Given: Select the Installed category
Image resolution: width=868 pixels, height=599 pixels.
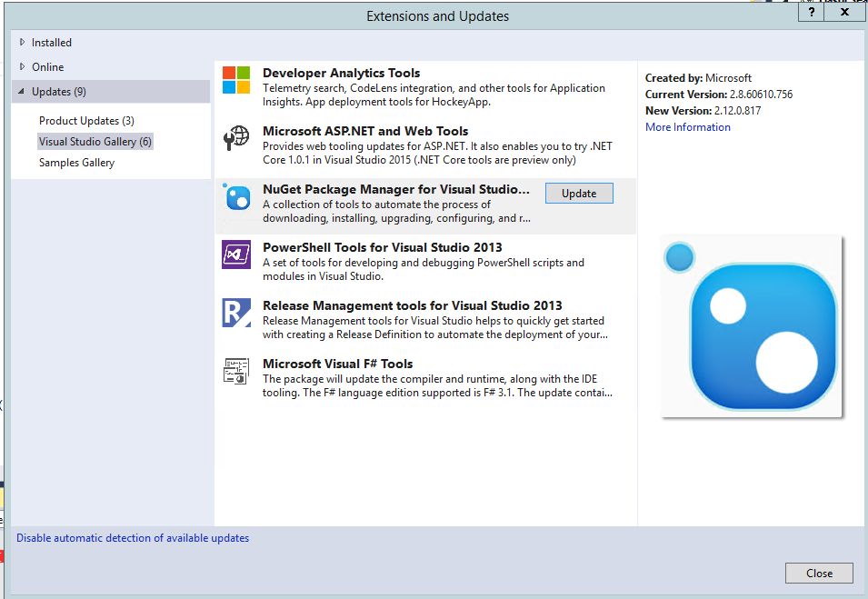Looking at the screenshot, I should 52,43.
